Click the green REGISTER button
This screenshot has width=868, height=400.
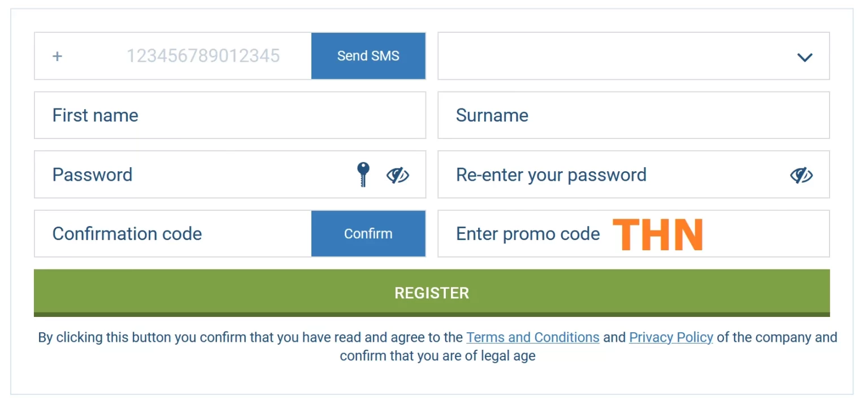point(432,293)
